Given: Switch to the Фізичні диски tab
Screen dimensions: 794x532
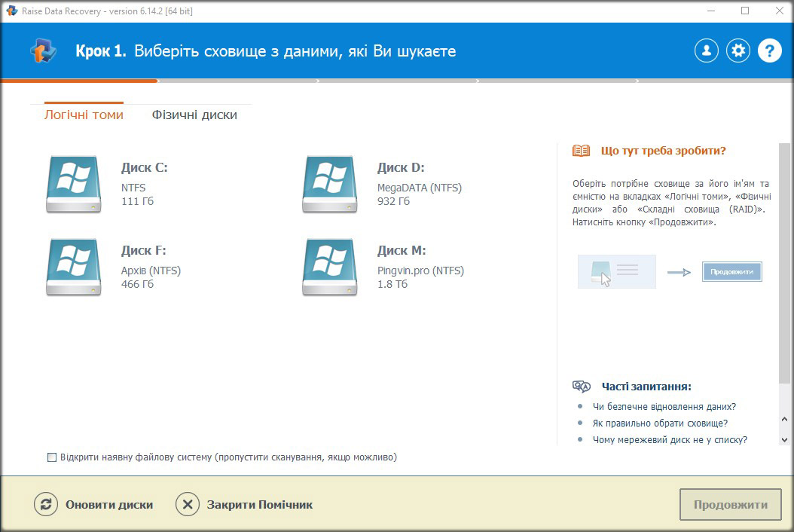Looking at the screenshot, I should point(194,115).
